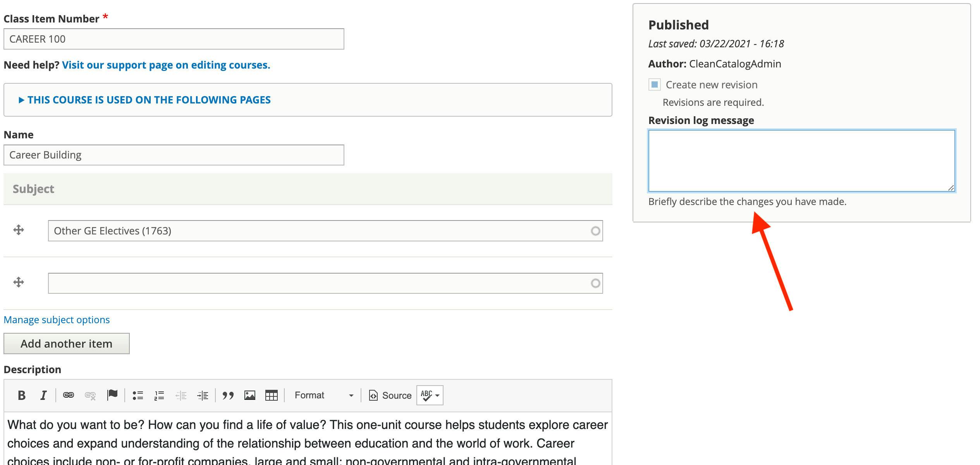Open the spell check ABC dropdown
This screenshot has height=465, width=980.
click(430, 395)
